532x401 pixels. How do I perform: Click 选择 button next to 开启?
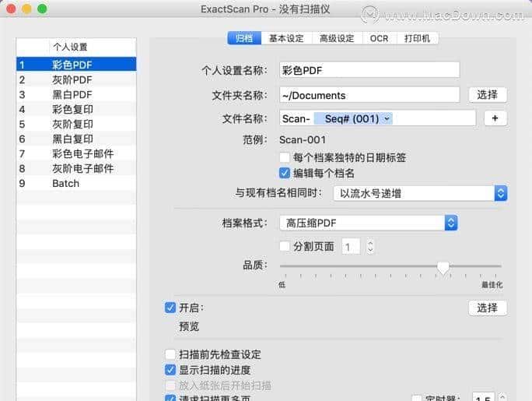click(x=488, y=308)
